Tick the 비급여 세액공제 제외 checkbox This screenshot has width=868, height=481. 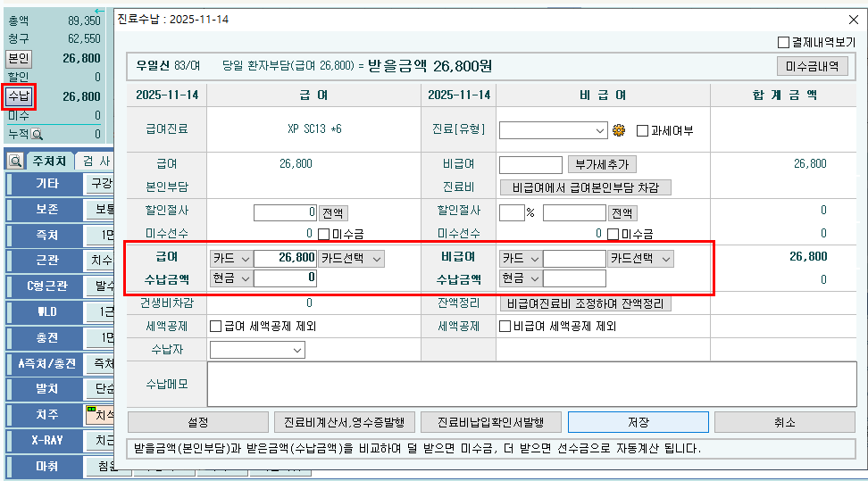[505, 326]
